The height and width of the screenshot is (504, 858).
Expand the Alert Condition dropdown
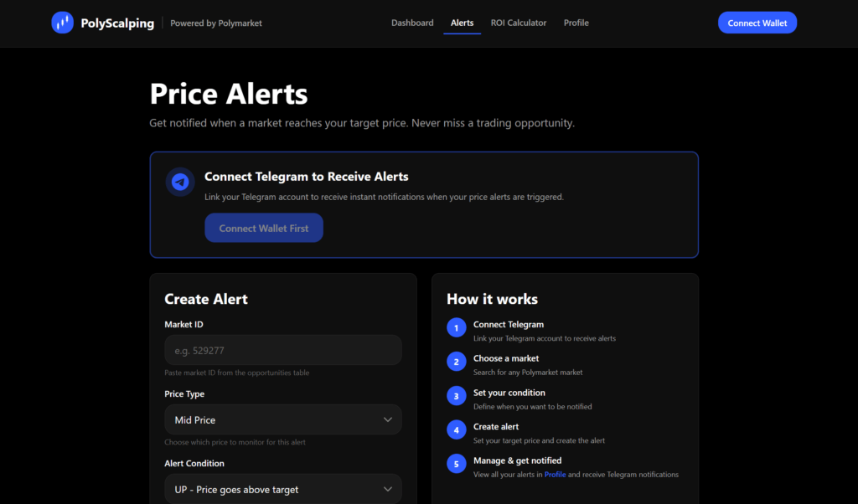pyautogui.click(x=282, y=489)
